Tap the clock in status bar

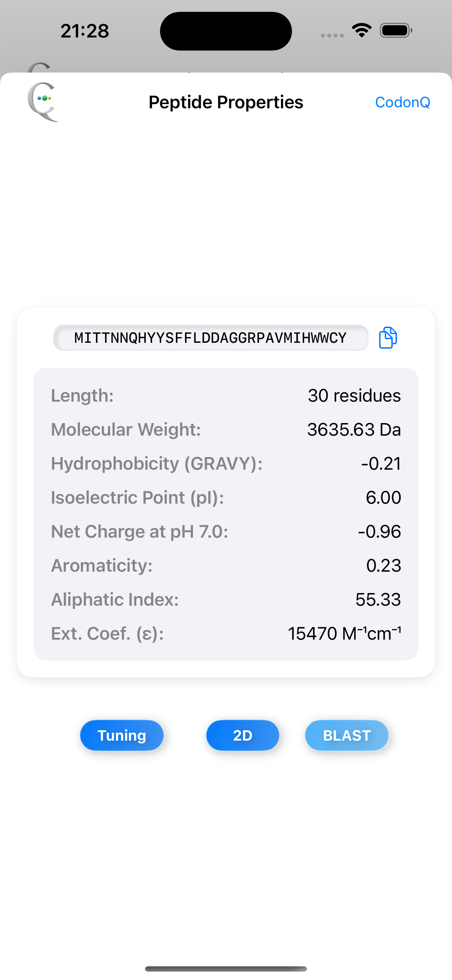point(85,31)
